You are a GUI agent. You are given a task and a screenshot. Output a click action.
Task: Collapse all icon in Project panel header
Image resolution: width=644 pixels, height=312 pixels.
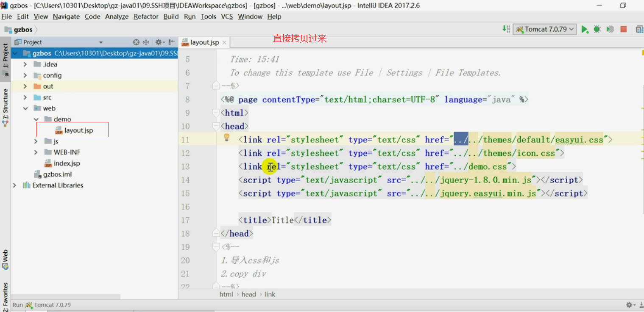(x=146, y=42)
